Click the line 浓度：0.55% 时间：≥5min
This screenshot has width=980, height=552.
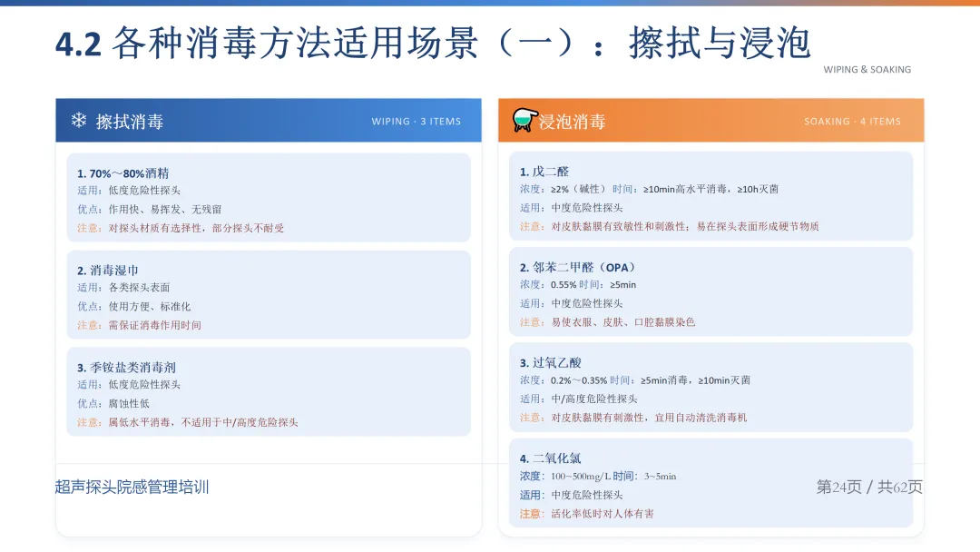click(578, 284)
